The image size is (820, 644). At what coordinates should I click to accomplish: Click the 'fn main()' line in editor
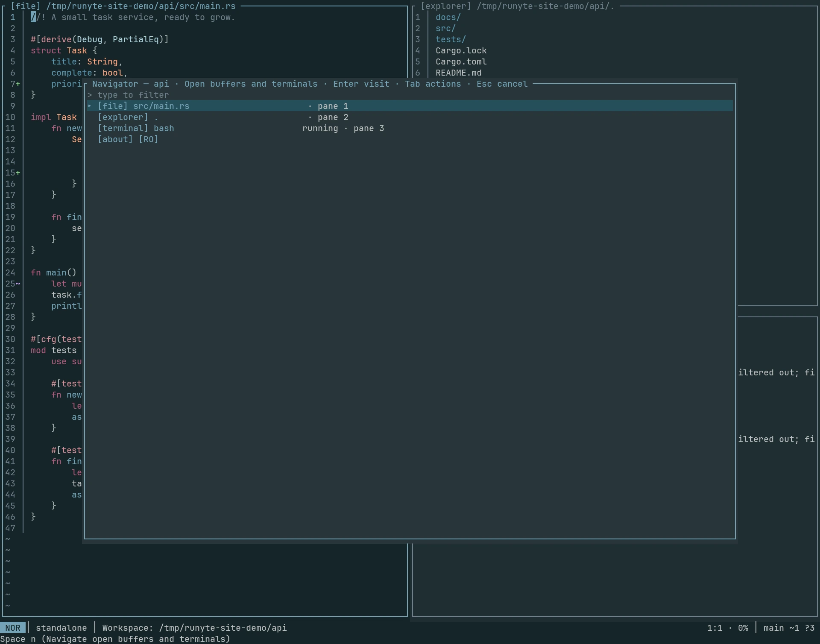(53, 272)
